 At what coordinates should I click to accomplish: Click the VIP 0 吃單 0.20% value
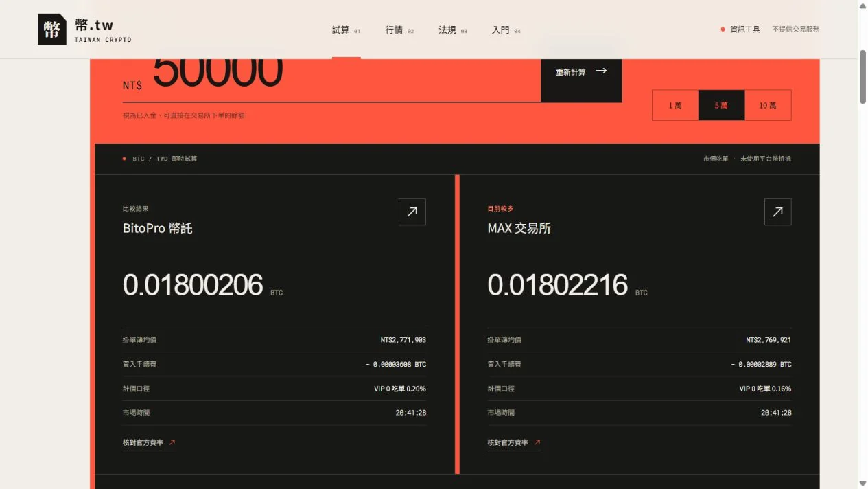(400, 389)
